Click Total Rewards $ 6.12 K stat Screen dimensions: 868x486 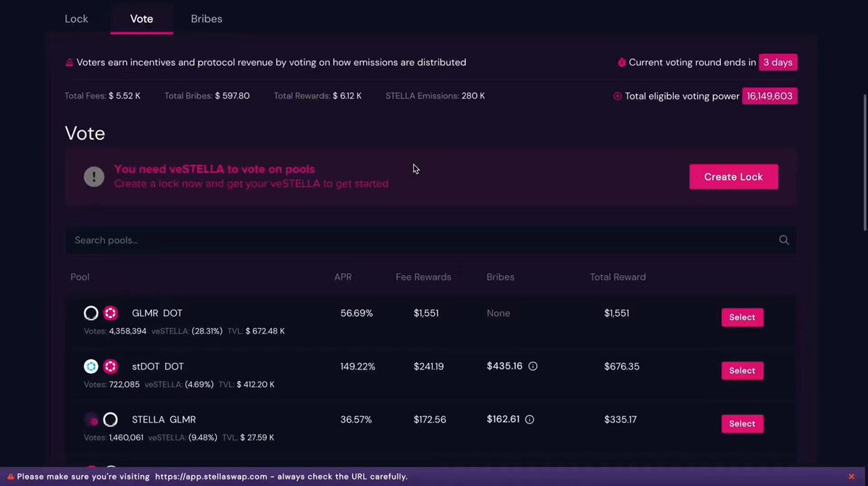coord(318,96)
